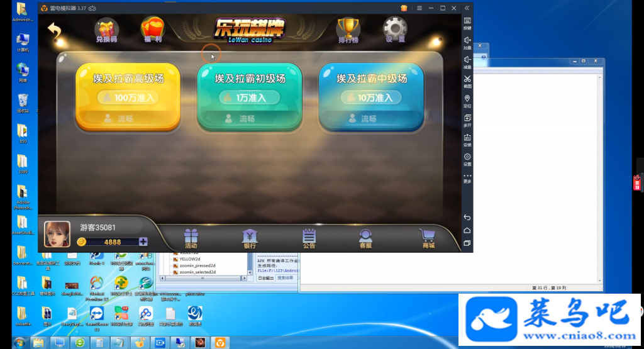Open the Windows Start button

pyautogui.click(x=19, y=343)
